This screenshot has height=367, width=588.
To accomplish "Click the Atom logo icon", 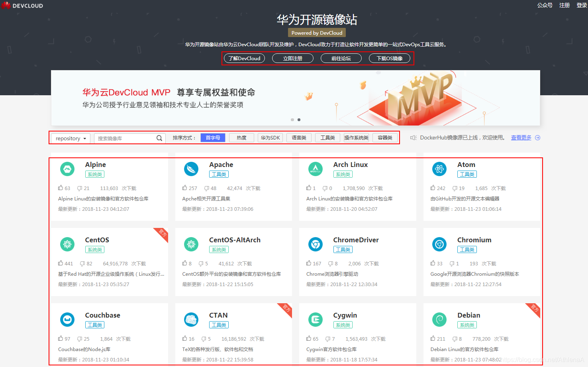I will point(439,169).
